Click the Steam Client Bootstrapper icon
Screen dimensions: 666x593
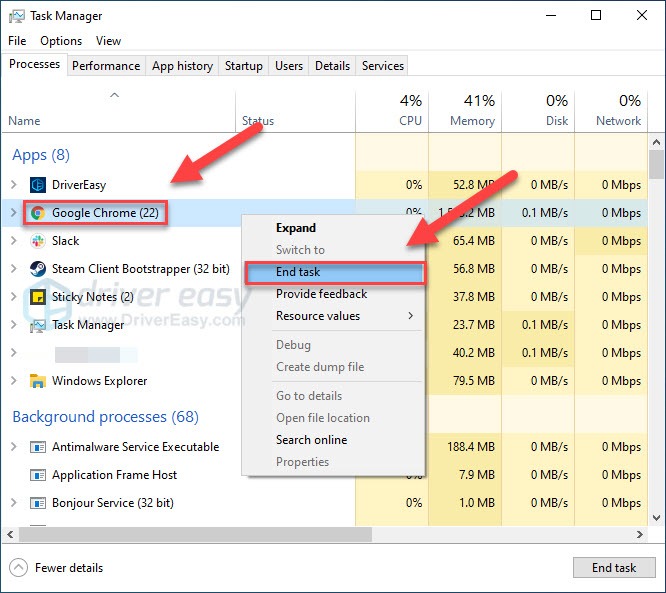pyautogui.click(x=38, y=269)
